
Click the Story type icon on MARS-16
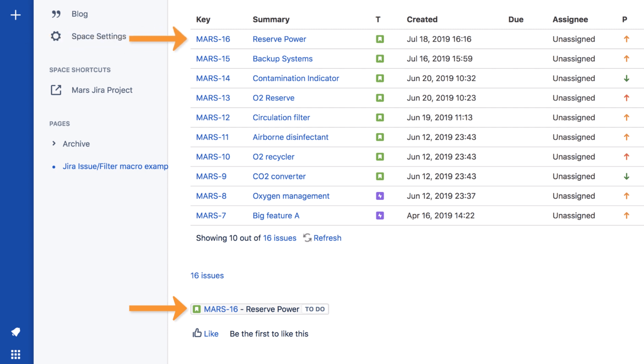[x=380, y=38]
